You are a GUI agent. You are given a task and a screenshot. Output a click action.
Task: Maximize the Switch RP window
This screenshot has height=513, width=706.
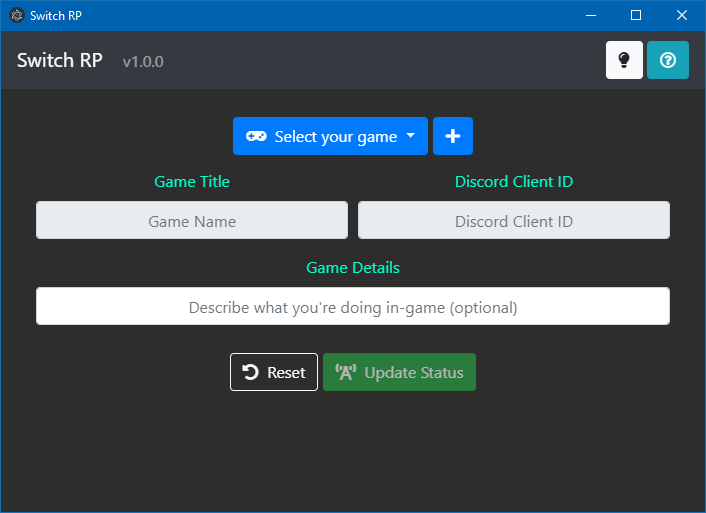tap(636, 15)
